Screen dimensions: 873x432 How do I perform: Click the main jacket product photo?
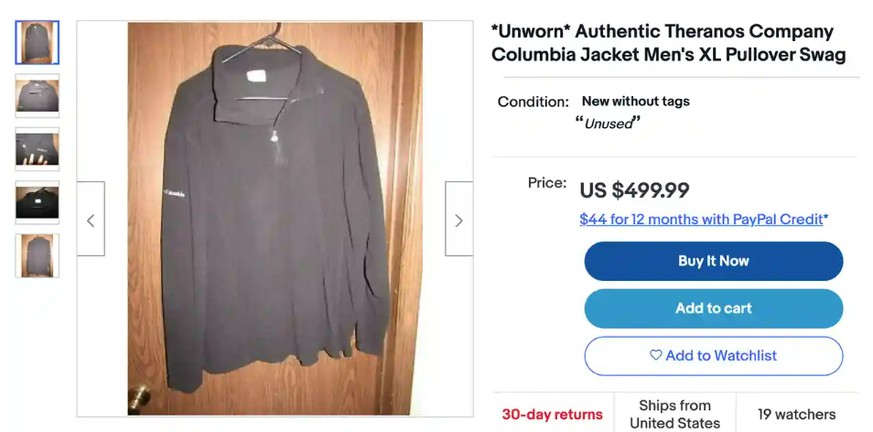pos(275,219)
